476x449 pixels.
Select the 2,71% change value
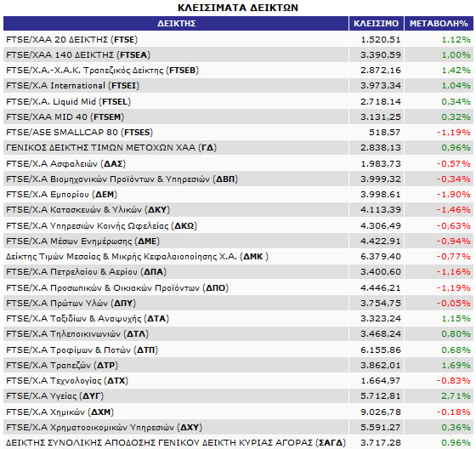pos(456,396)
